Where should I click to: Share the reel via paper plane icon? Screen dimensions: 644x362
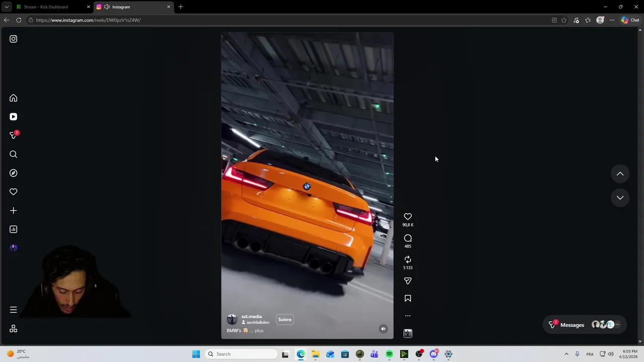coord(408,281)
